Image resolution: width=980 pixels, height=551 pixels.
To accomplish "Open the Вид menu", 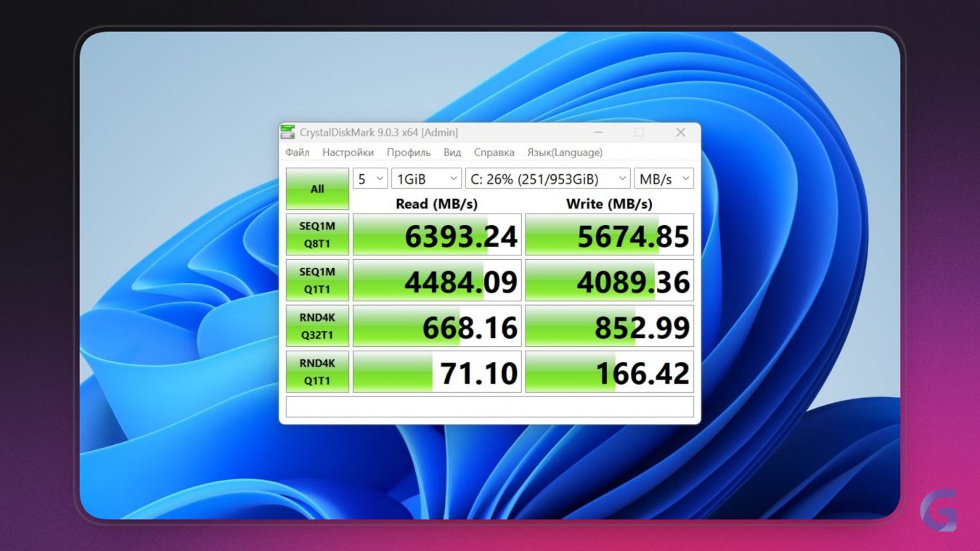I will click(x=452, y=152).
